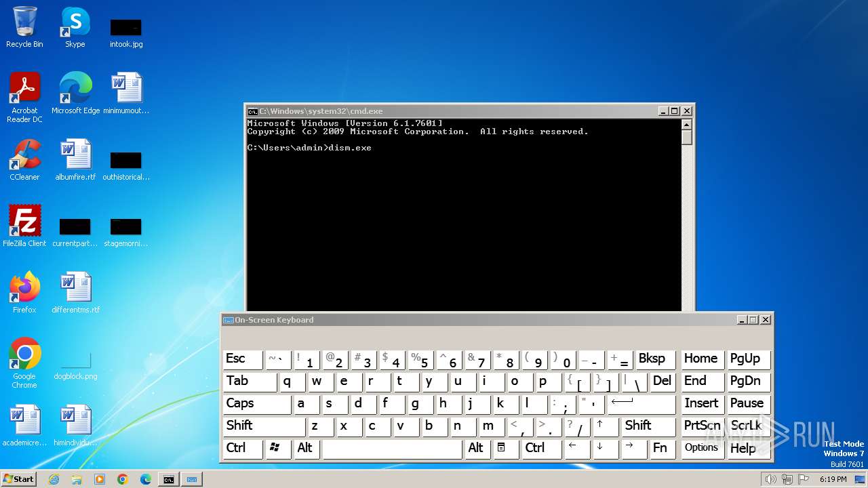Open the Recycle Bin desktop icon
868x488 pixels.
[24, 27]
